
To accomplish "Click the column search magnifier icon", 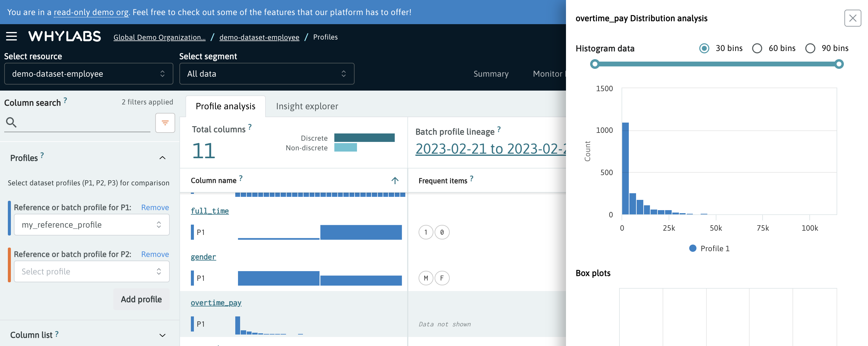I will (x=11, y=122).
